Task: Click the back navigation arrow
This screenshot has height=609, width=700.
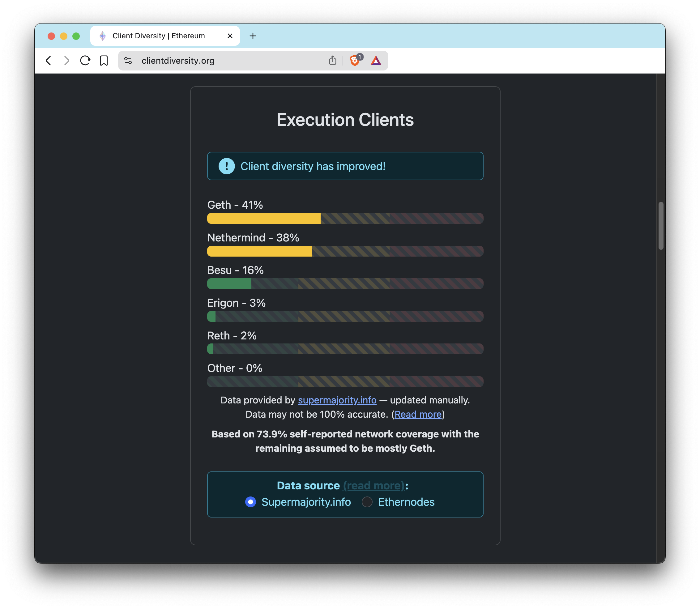Action: click(x=49, y=61)
